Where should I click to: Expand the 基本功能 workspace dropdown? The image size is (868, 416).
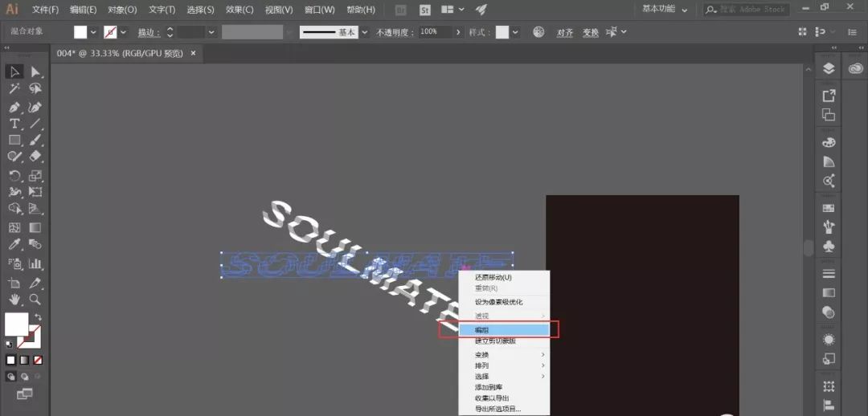(684, 10)
